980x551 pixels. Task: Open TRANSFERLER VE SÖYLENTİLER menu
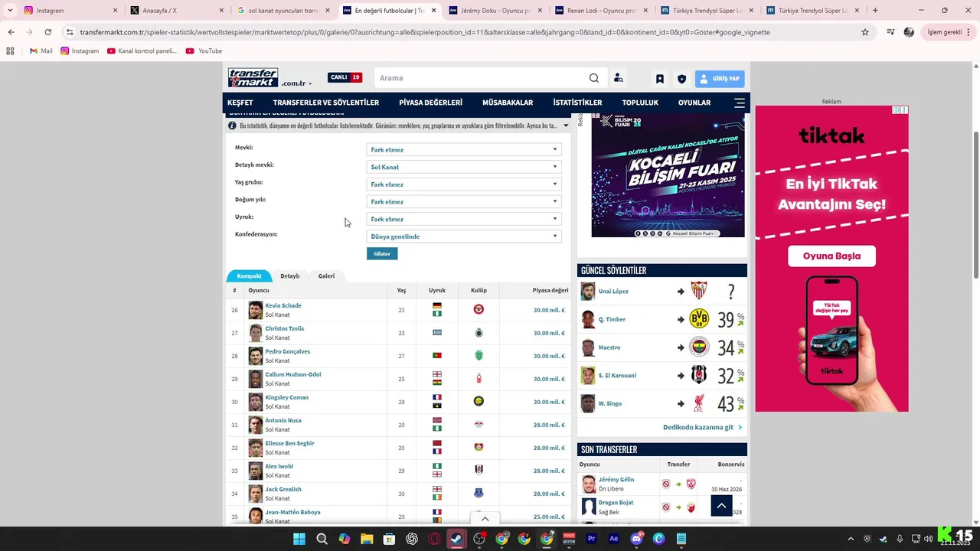(x=326, y=103)
